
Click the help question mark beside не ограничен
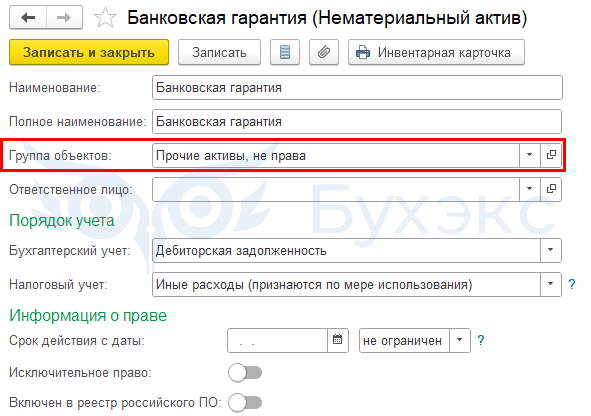click(481, 341)
